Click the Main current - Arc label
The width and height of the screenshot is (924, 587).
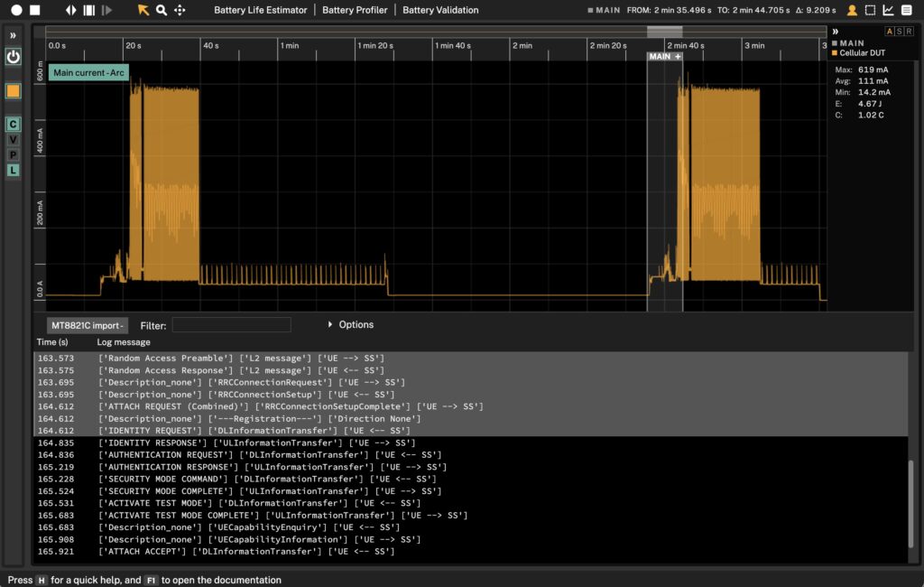(89, 73)
